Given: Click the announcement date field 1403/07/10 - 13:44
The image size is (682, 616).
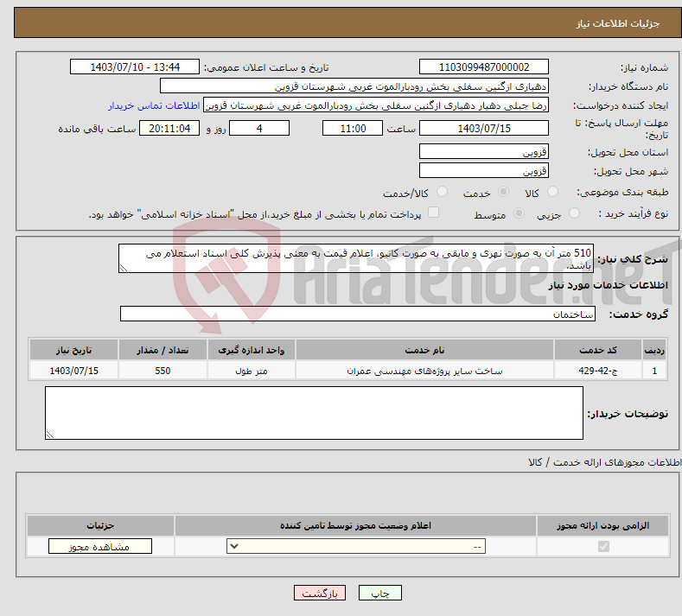Looking at the screenshot, I should 135,67.
